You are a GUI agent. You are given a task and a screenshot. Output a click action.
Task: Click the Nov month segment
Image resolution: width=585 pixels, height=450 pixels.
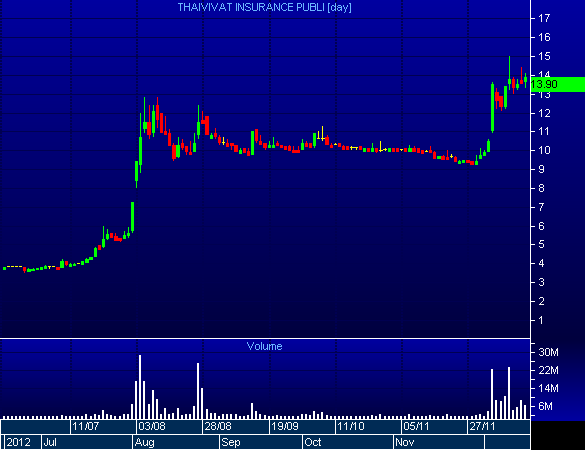(439, 442)
